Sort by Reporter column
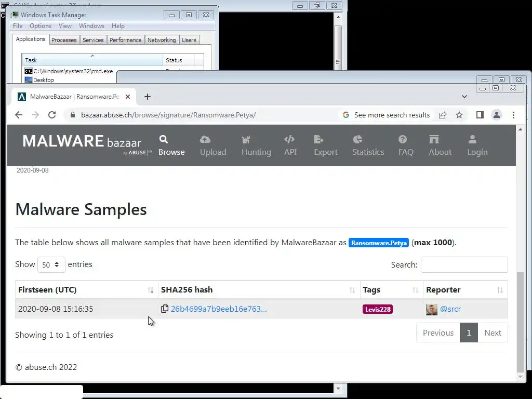 click(465, 290)
